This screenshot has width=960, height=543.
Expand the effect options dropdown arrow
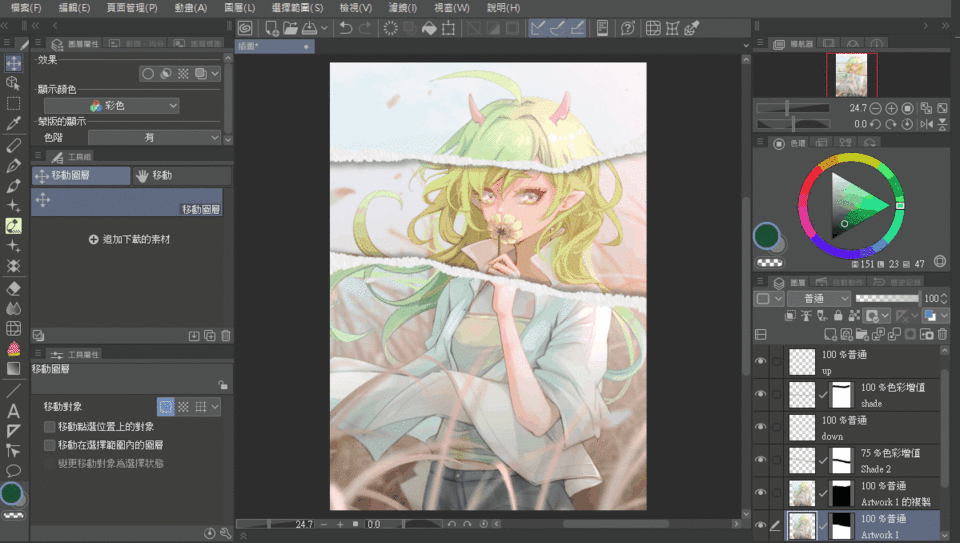click(215, 74)
